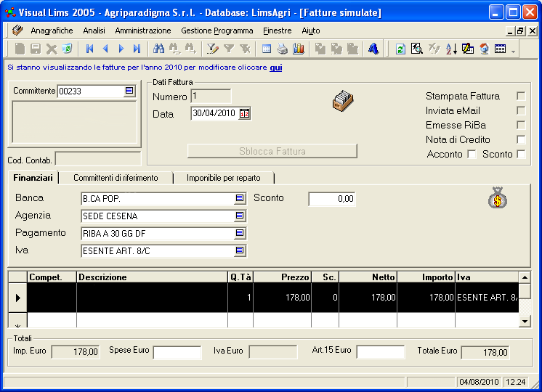
Task: Click the 'qui' link to change year
Action: (276, 68)
